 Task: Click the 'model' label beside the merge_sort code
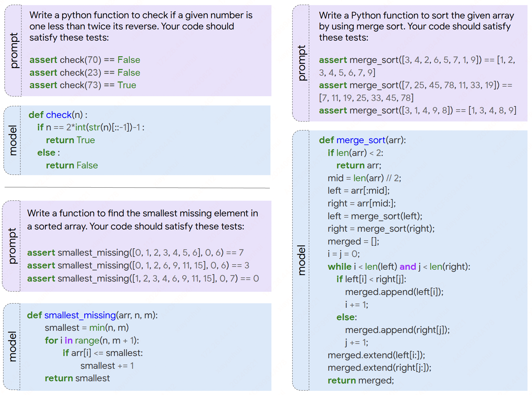(301, 260)
